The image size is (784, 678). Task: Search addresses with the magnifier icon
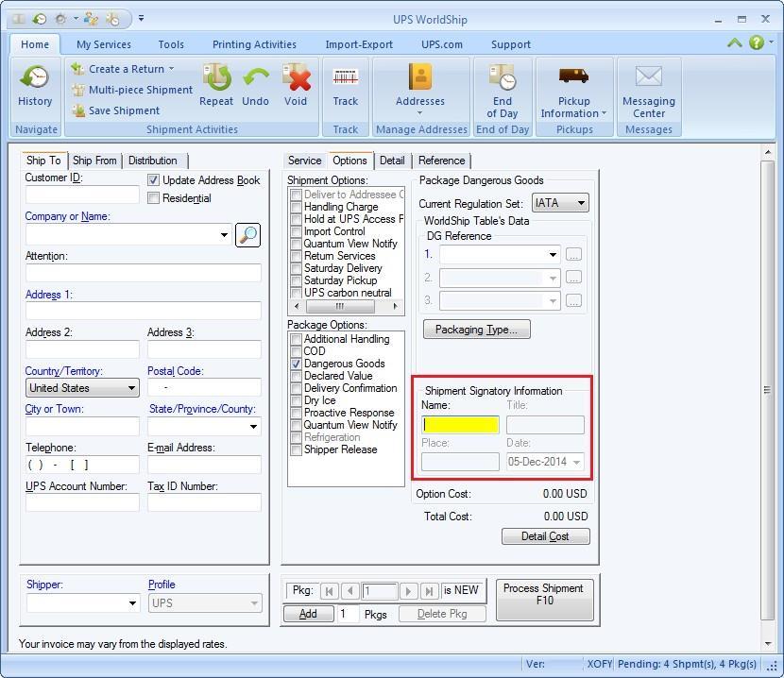coord(247,234)
